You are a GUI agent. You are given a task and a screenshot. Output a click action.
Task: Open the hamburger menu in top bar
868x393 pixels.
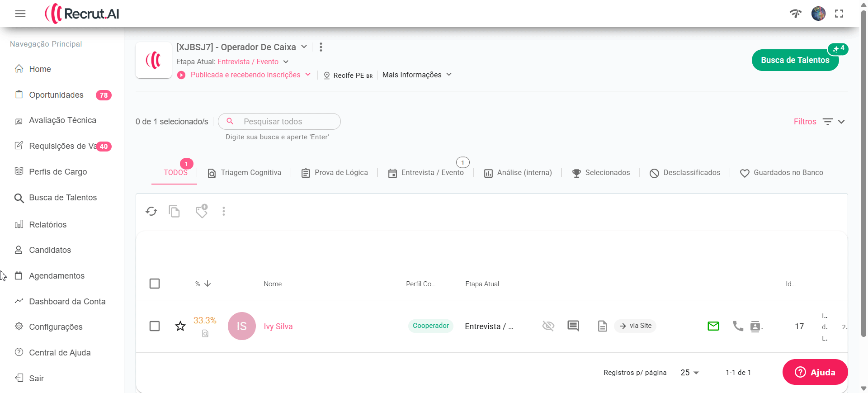point(20,14)
